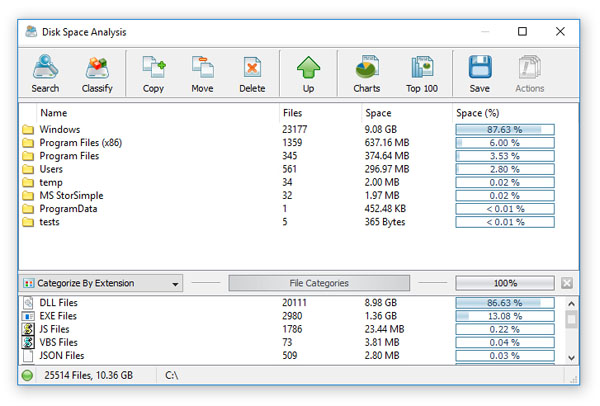Select the temp folder name
This screenshot has width=600, height=406.
tap(51, 183)
